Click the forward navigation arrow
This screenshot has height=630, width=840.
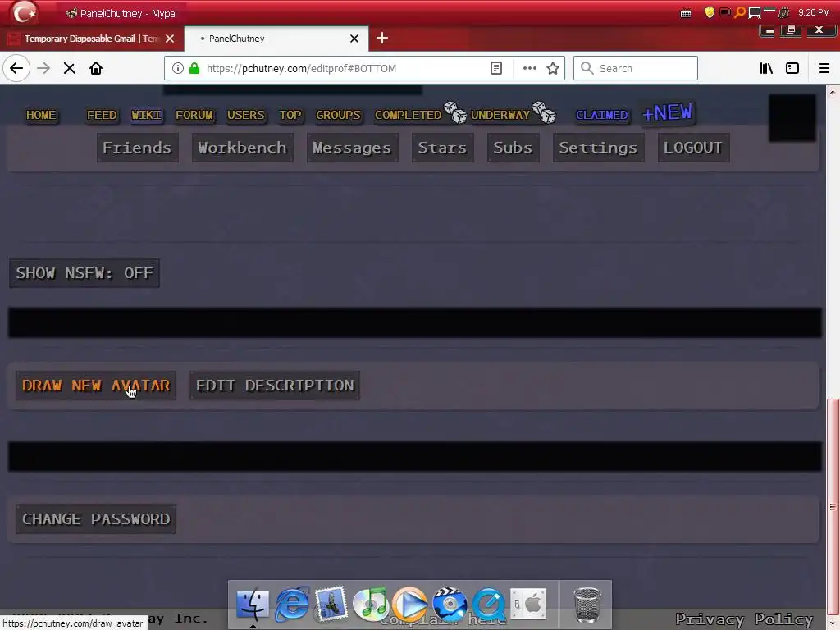click(x=43, y=68)
